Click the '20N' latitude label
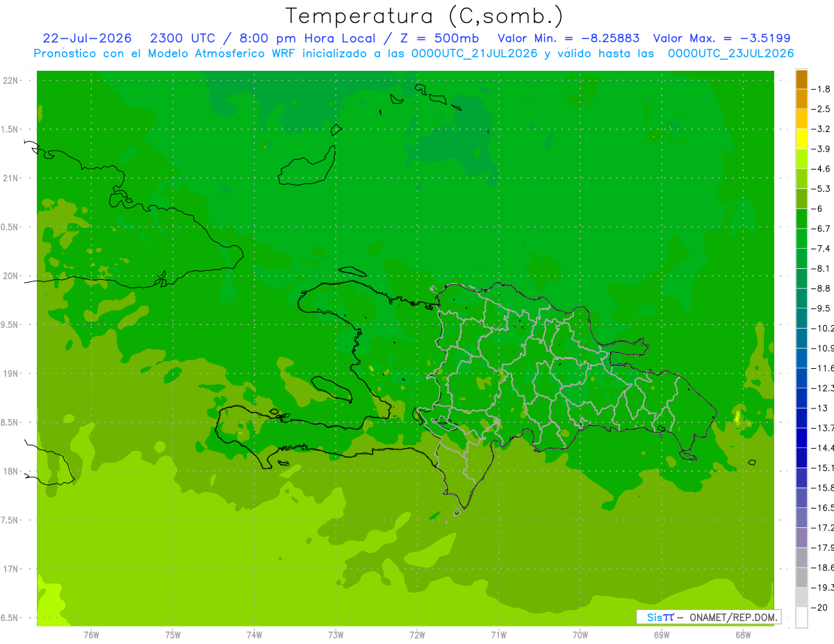Viewport: 834px width, 644px height. click(10, 276)
